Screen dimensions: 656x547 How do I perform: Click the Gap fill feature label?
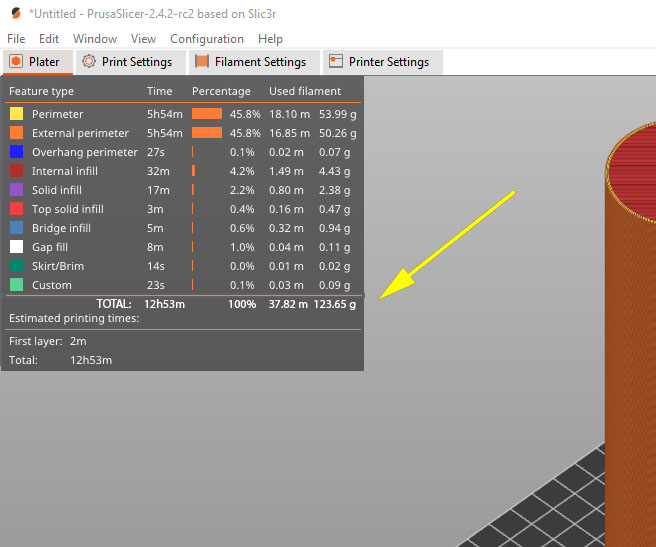50,247
